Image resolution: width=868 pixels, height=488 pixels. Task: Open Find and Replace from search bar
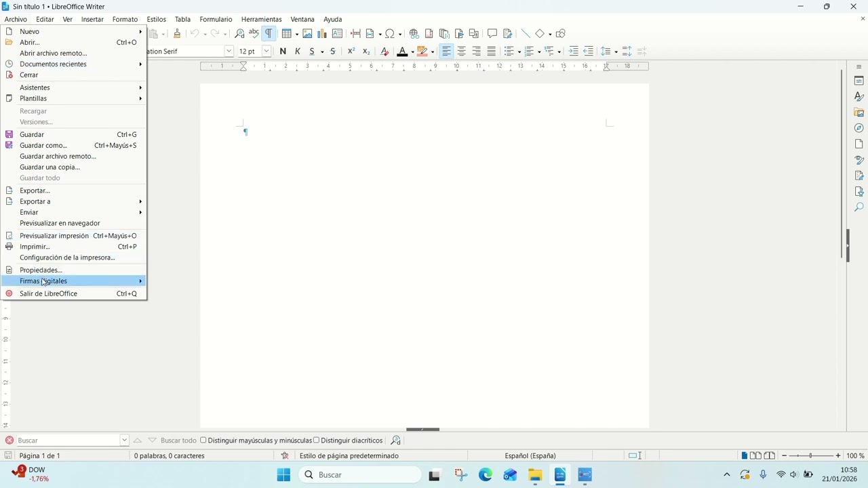pyautogui.click(x=396, y=441)
